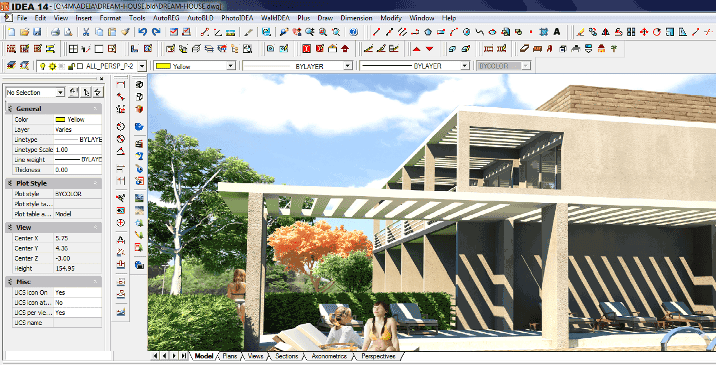Switch to the Axonometrics tab
The height and width of the screenshot is (365, 716).
click(x=329, y=356)
